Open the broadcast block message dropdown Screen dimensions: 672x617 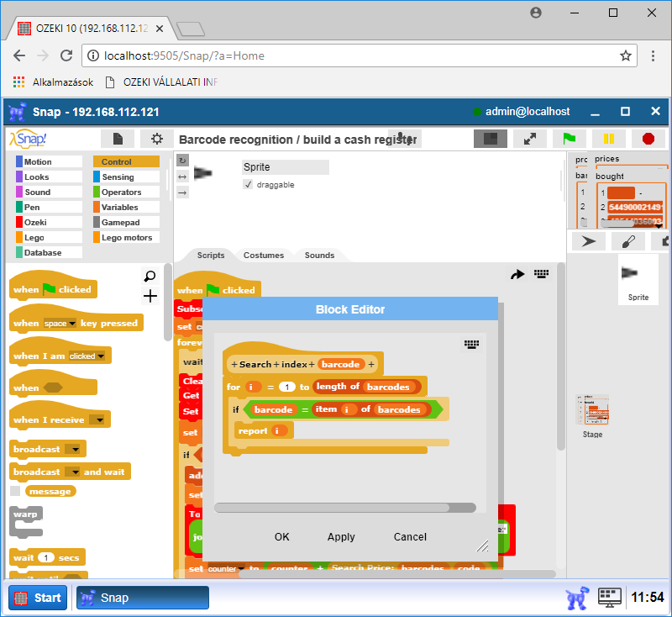point(76,450)
